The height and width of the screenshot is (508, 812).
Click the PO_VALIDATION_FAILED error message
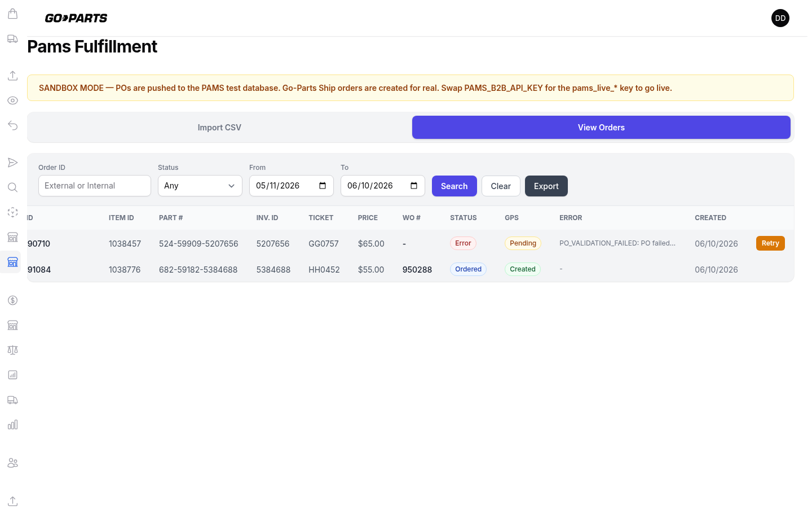click(x=617, y=243)
